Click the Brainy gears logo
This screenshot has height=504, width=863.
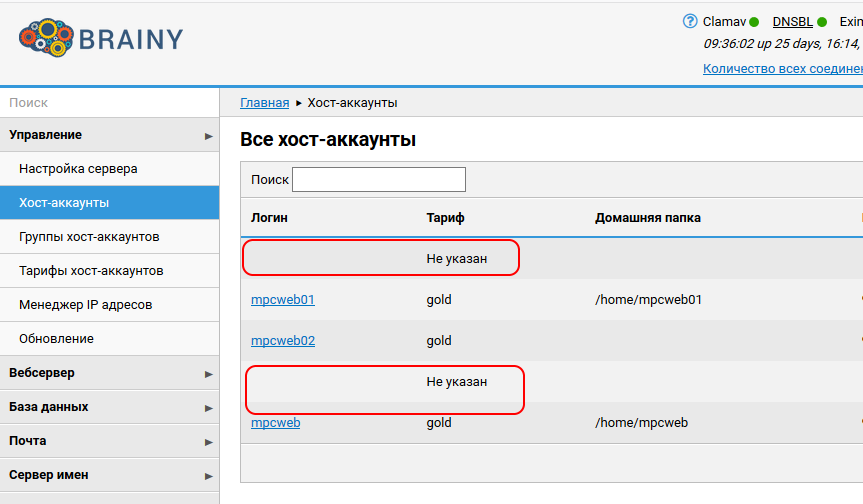click(44, 39)
